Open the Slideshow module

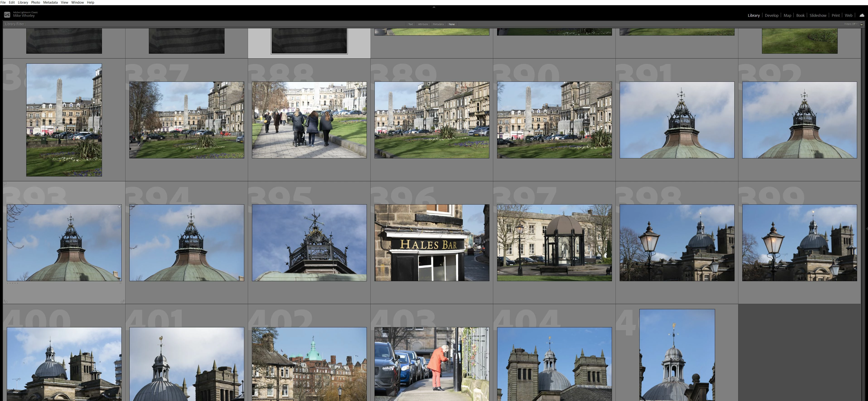pyautogui.click(x=818, y=15)
